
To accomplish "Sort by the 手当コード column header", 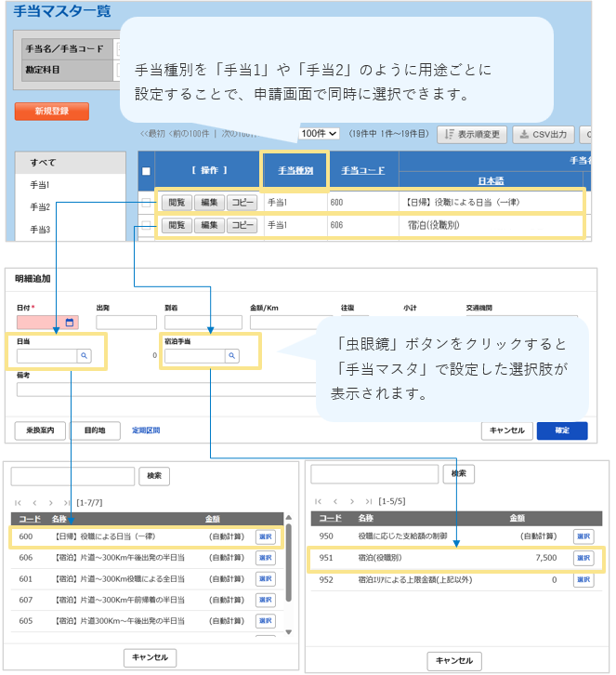I will (x=362, y=170).
